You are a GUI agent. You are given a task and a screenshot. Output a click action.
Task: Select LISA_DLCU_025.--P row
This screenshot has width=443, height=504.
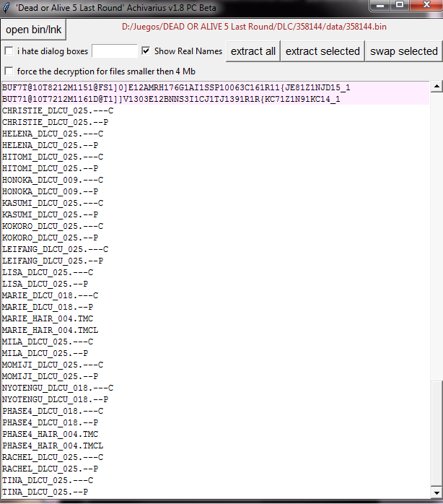215,284
